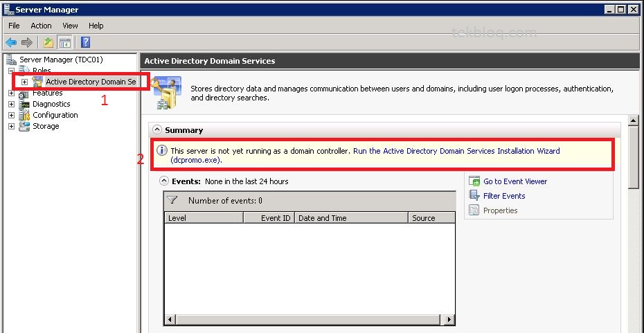Expand the Configuration tree node

click(12, 116)
